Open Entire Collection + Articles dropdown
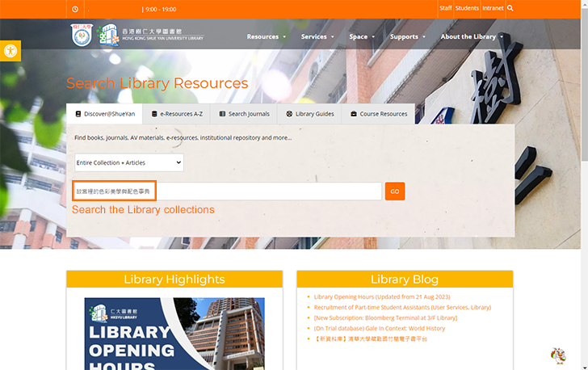588x370 pixels. pos(128,162)
